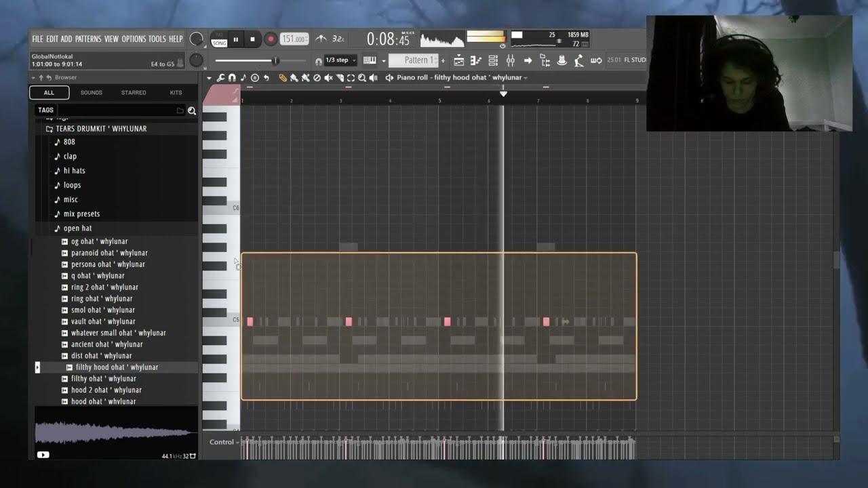This screenshot has height=488, width=868.
Task: Click the up arrow in Browser header
Action: coord(41,77)
